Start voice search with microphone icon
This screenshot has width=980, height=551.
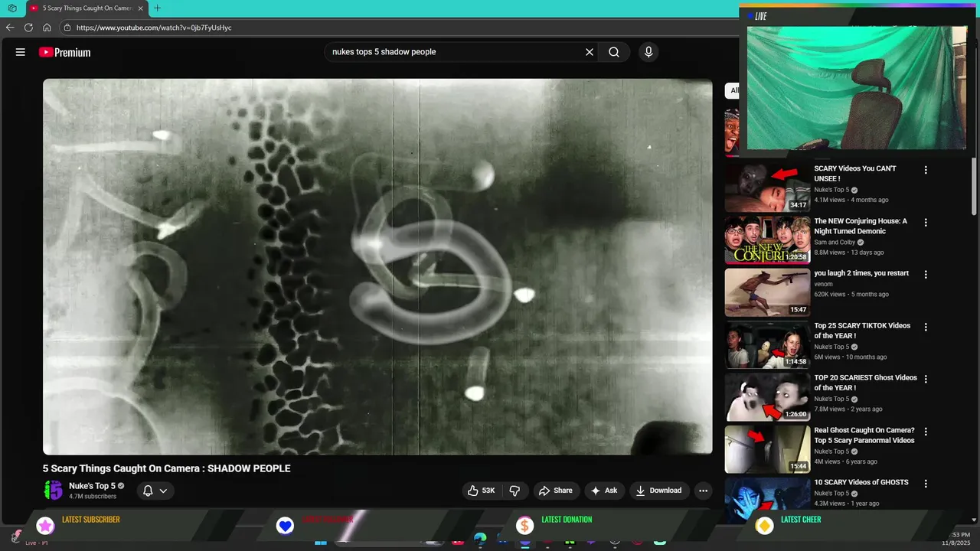pyautogui.click(x=648, y=52)
